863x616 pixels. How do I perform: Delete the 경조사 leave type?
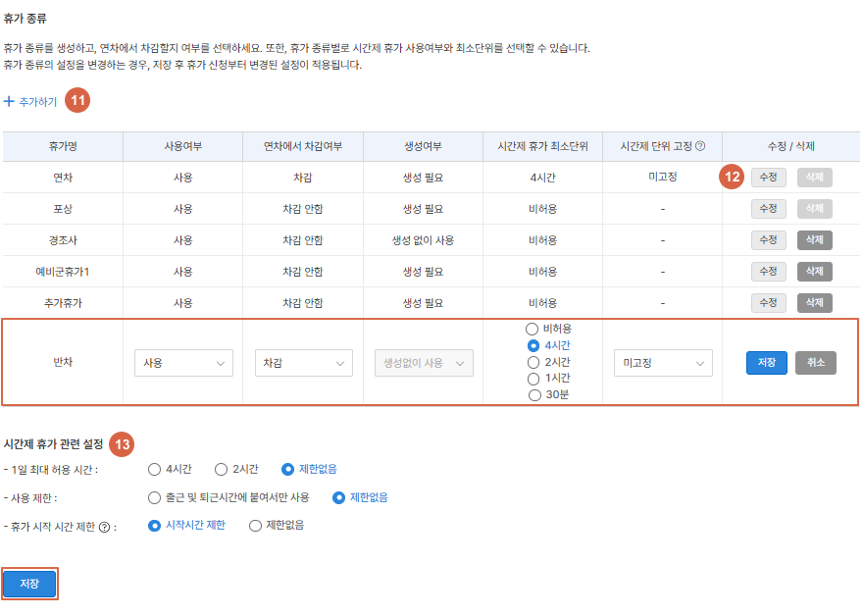[x=814, y=239]
